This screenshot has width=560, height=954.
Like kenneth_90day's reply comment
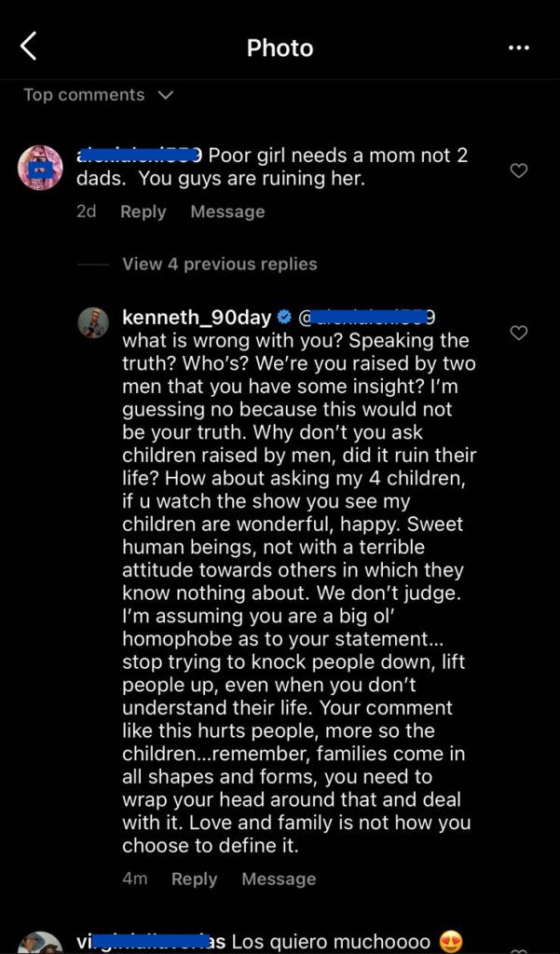tap(519, 333)
